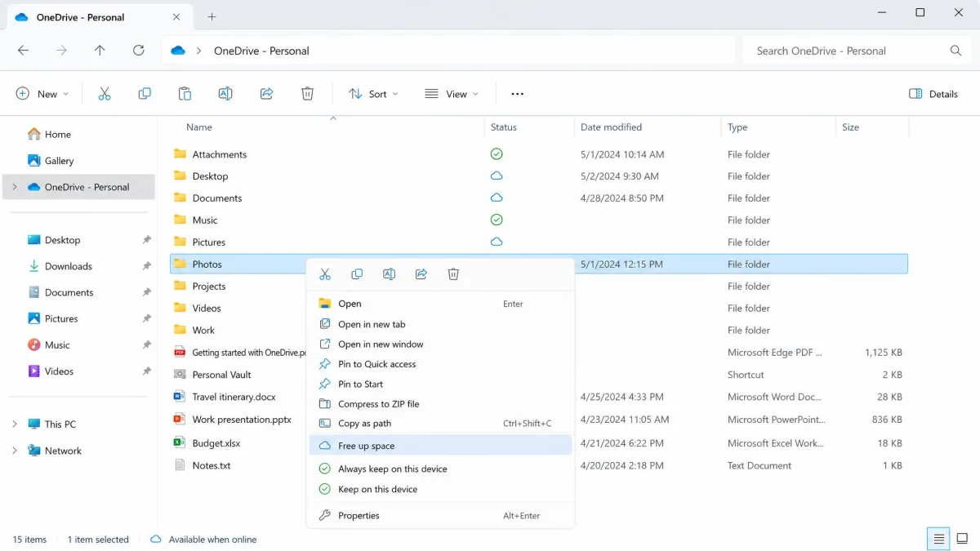Choose Keep on this device
This screenshot has height=551, width=980.
pyautogui.click(x=440, y=489)
